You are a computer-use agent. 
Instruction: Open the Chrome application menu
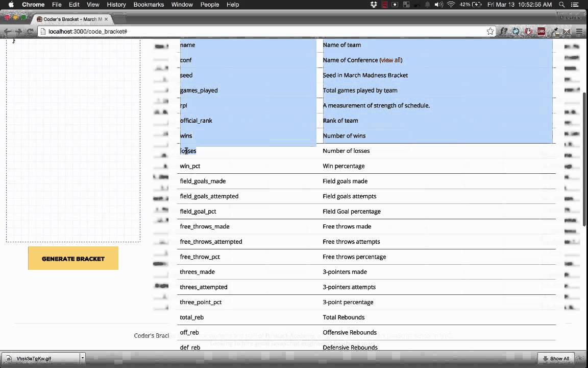33,5
